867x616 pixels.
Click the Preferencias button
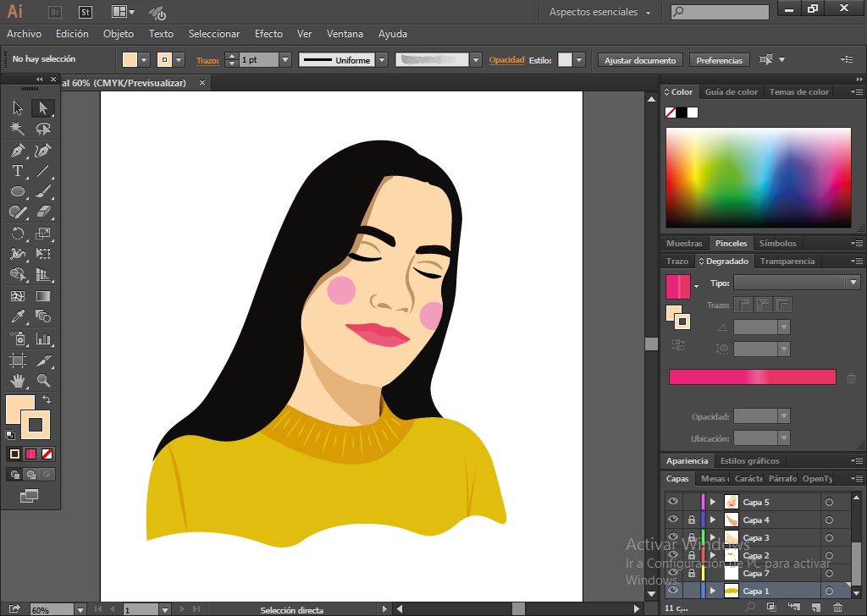click(x=720, y=60)
